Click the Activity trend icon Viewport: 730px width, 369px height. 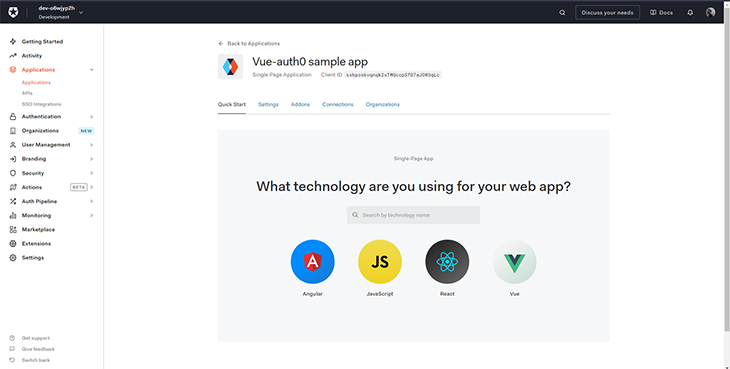click(13, 55)
